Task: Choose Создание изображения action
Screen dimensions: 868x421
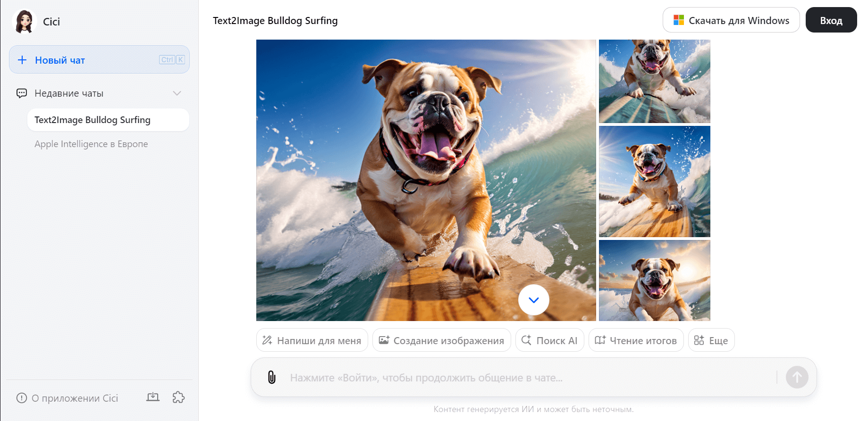Action: click(442, 340)
